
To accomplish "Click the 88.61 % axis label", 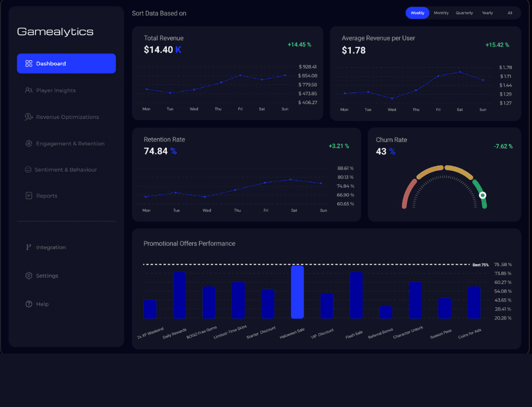I will click(x=345, y=168).
